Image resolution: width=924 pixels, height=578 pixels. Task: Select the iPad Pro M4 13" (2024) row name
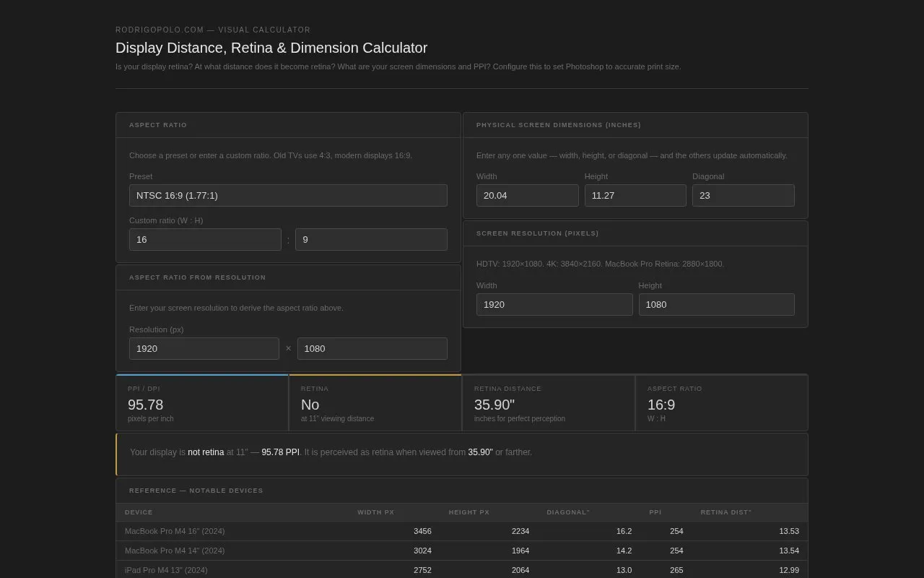pyautogui.click(x=166, y=570)
